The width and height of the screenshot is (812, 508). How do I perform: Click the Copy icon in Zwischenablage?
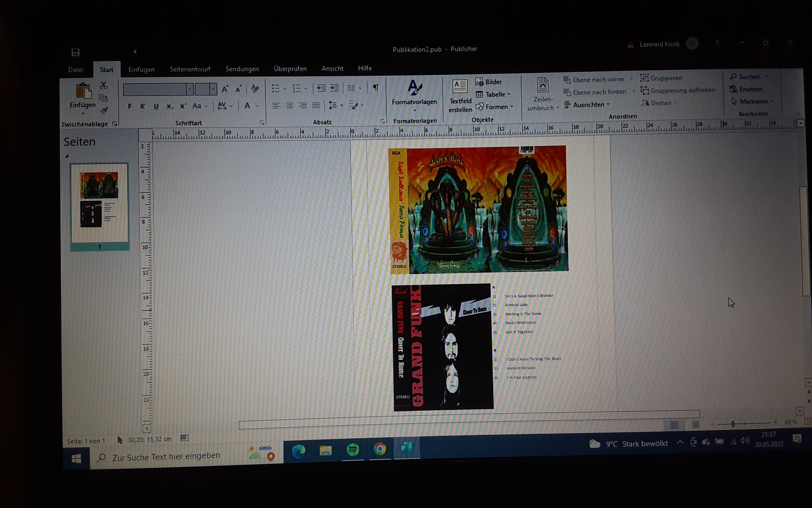103,98
